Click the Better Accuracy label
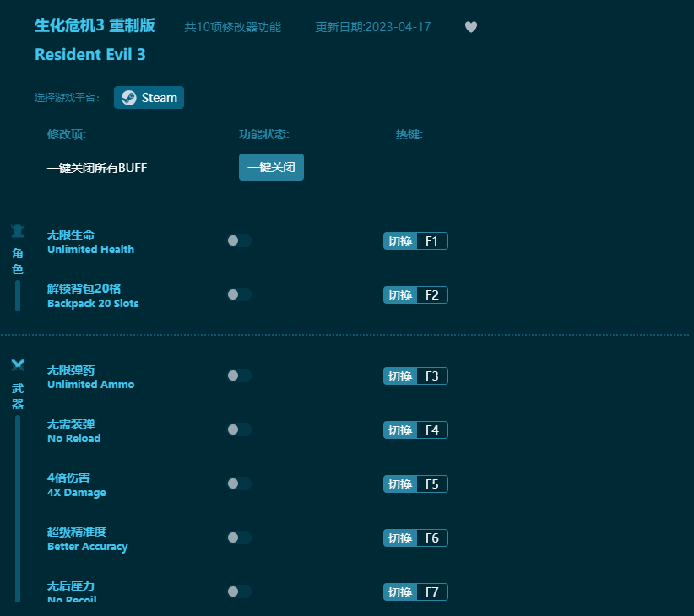The width and height of the screenshot is (694, 616). tap(88, 547)
